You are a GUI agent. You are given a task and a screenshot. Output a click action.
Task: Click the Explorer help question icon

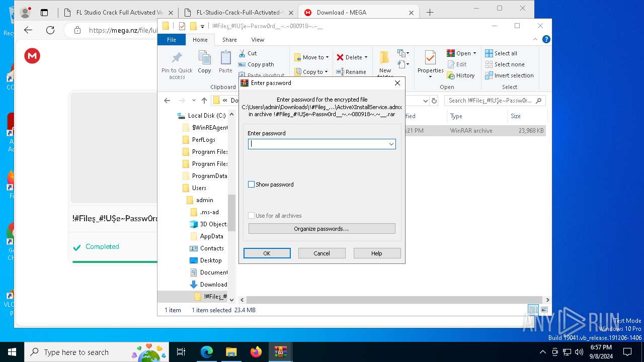(x=546, y=39)
